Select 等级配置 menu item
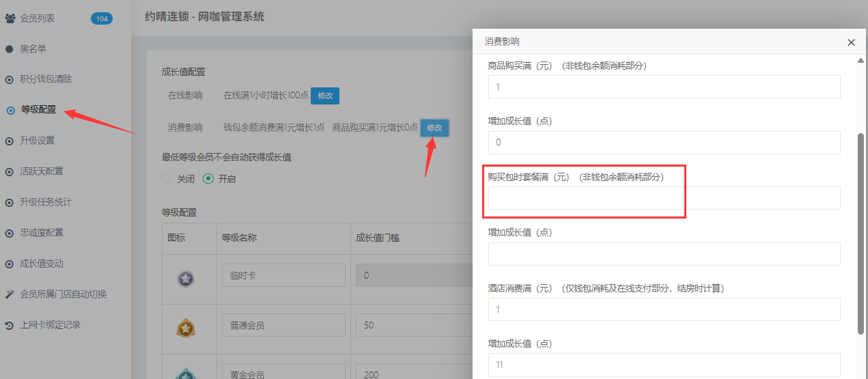 38,110
